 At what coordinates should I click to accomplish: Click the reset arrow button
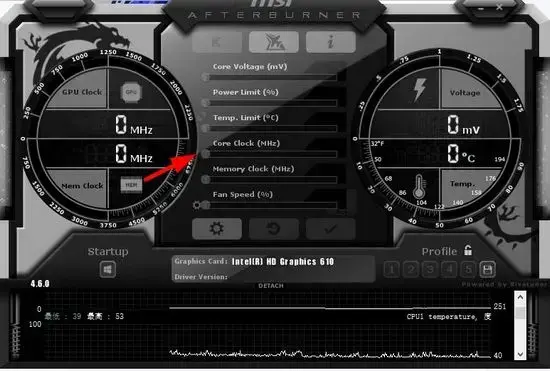click(274, 229)
